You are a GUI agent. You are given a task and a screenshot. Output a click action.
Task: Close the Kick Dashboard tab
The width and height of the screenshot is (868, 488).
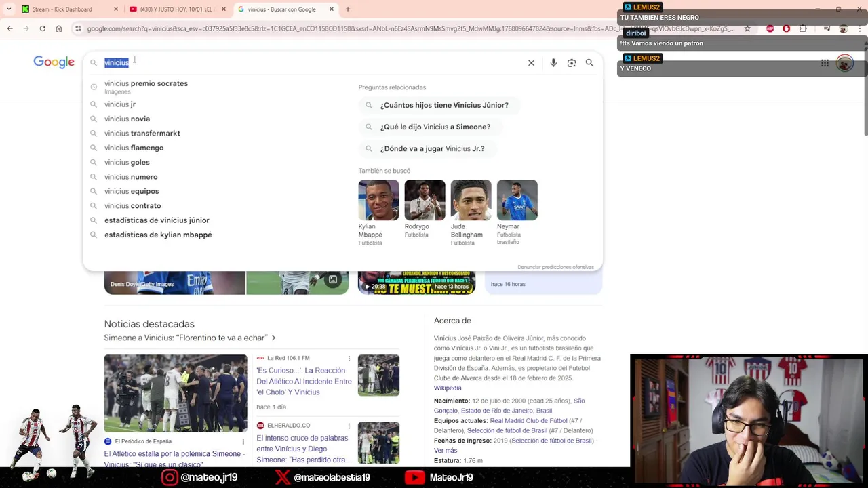click(115, 9)
